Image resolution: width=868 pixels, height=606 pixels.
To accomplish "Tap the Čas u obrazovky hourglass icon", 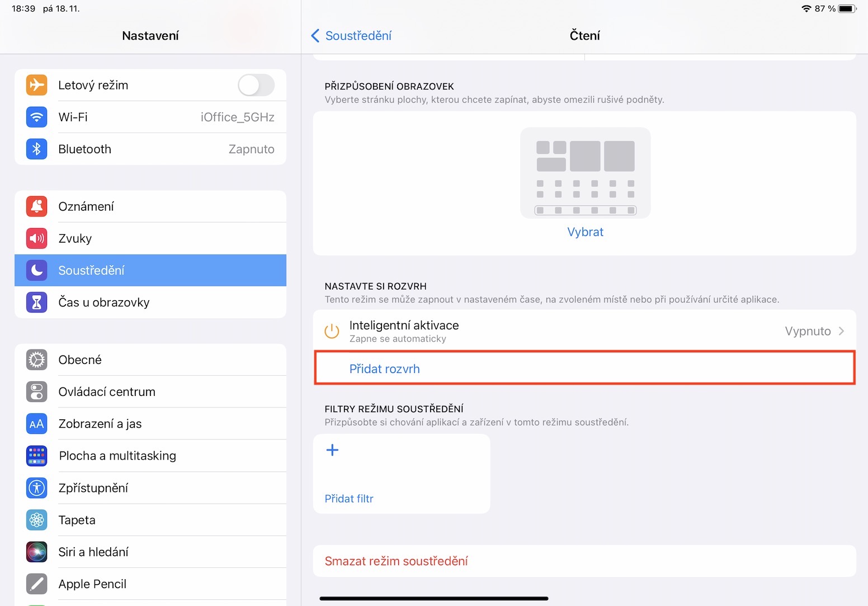I will click(37, 302).
